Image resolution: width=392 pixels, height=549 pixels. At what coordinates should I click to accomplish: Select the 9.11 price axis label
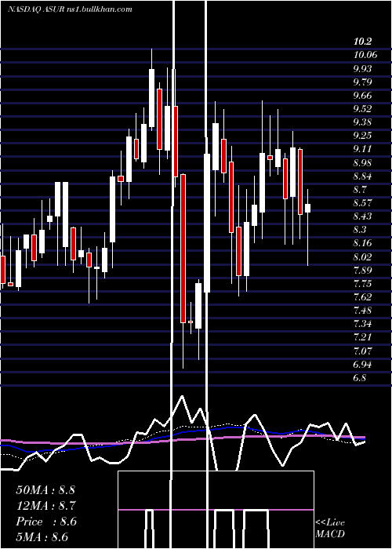point(362,149)
